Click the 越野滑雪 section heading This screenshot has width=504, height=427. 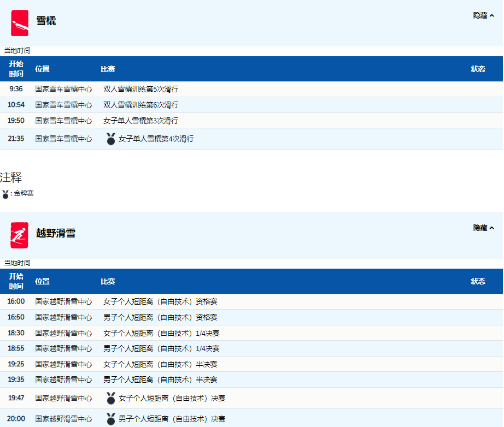pyautogui.click(x=56, y=234)
